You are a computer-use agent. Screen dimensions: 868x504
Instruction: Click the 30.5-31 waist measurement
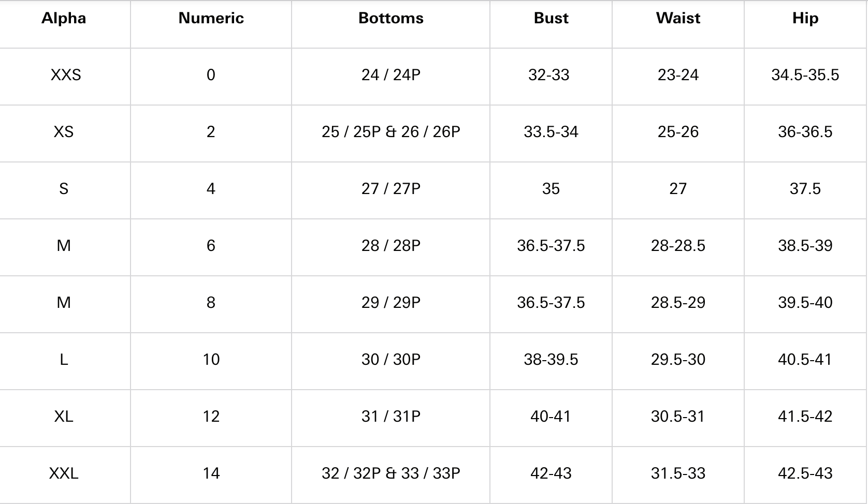(678, 417)
